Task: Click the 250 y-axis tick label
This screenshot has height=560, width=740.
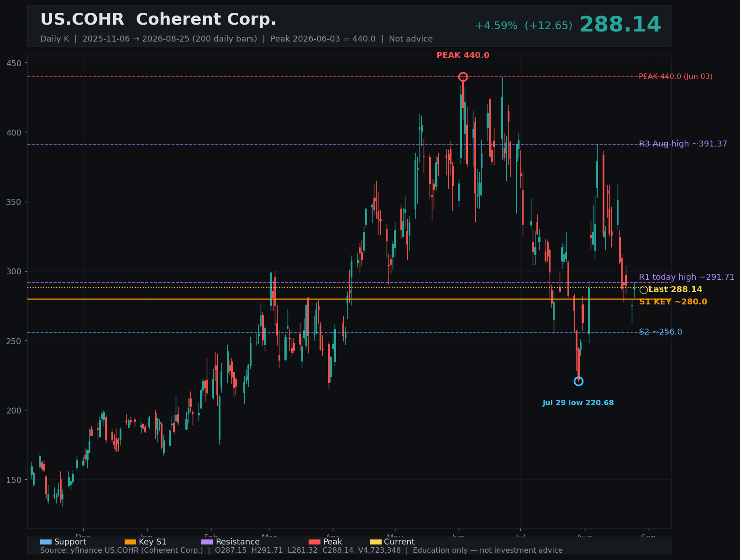Action: point(14,341)
